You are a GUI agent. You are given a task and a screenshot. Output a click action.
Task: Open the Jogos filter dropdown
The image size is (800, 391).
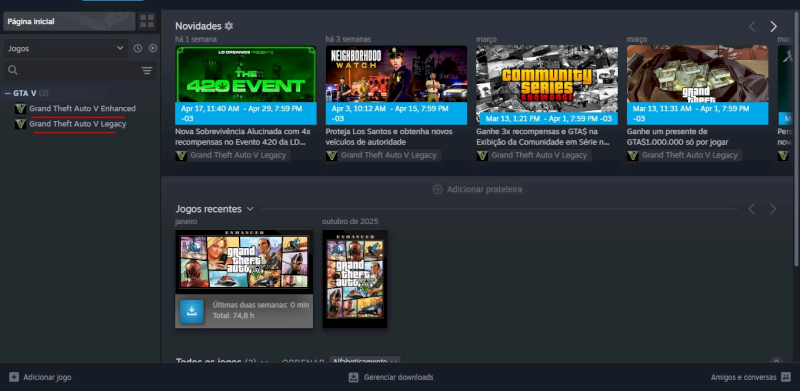[66, 48]
